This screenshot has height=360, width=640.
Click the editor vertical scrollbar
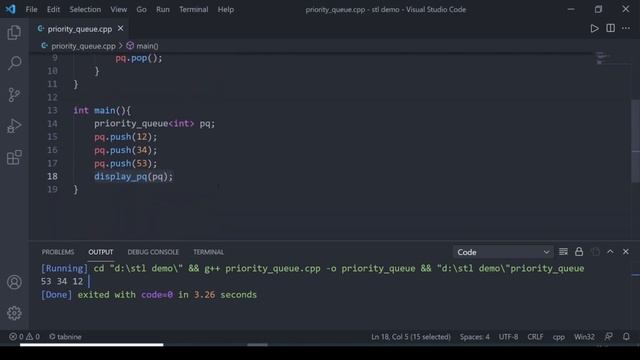coord(635,141)
